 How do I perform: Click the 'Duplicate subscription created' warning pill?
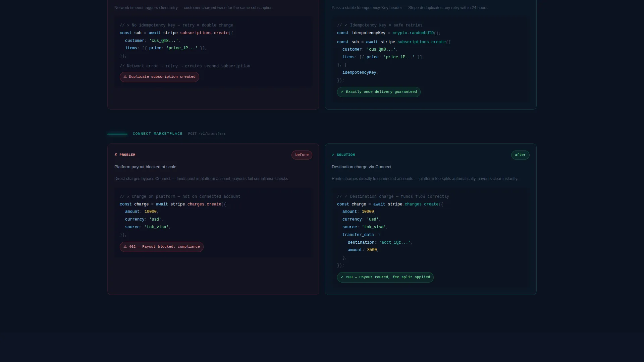pyautogui.click(x=159, y=77)
